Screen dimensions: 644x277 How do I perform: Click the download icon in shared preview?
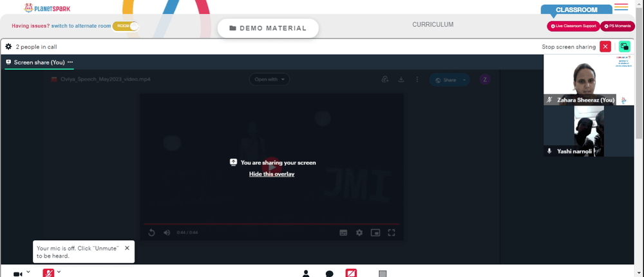tap(401, 79)
